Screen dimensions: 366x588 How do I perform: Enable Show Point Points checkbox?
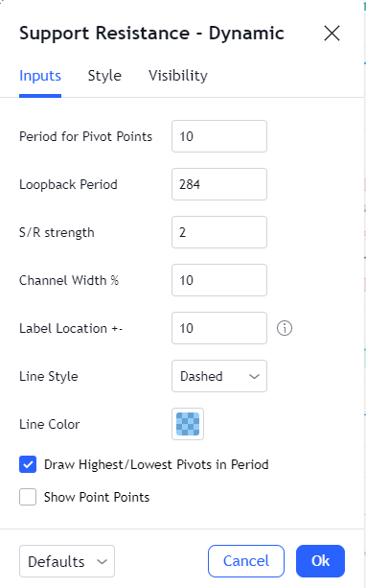[x=28, y=497]
